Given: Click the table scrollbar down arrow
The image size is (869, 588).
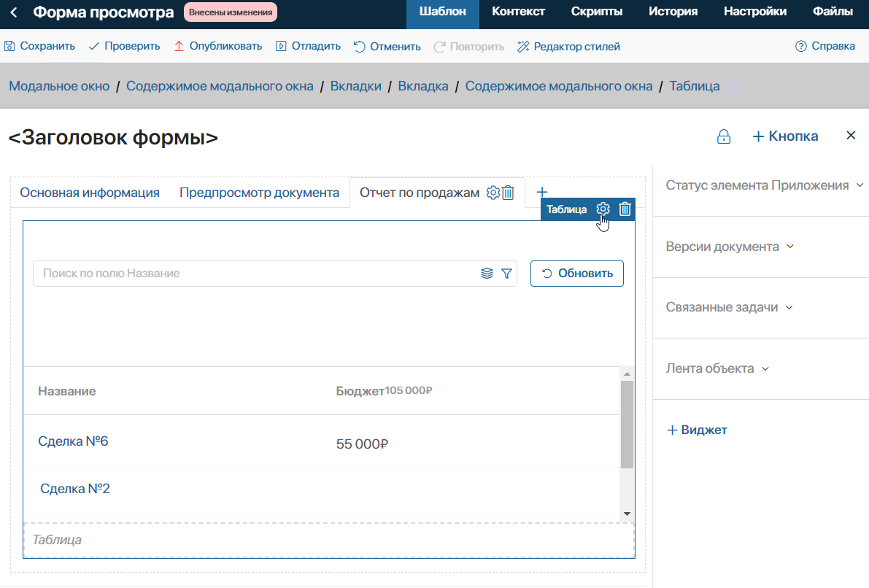Looking at the screenshot, I should click(627, 514).
